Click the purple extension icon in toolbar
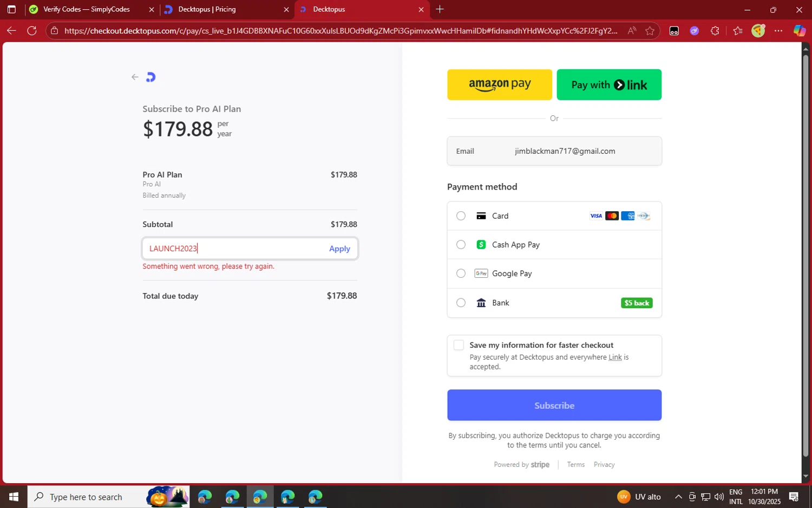812x508 pixels. pos(694,31)
